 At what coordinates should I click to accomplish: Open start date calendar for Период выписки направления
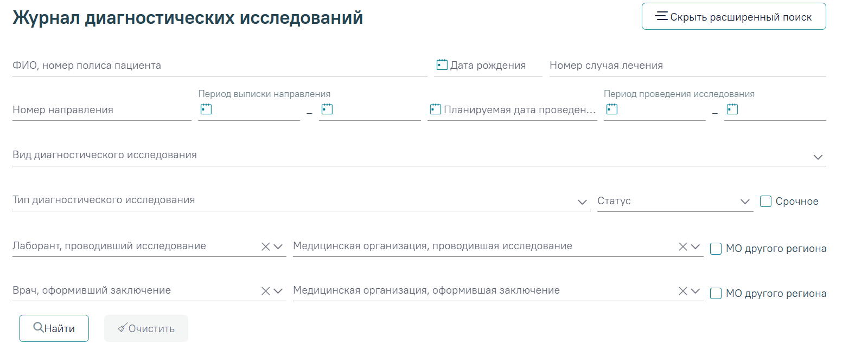tap(206, 109)
